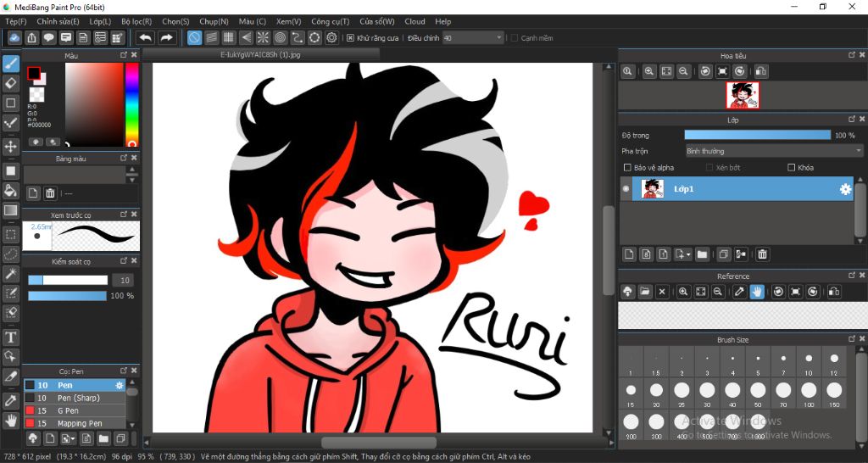Undock the Brush Size panel
Screen dimensions: 868x463
pyautogui.click(x=852, y=339)
